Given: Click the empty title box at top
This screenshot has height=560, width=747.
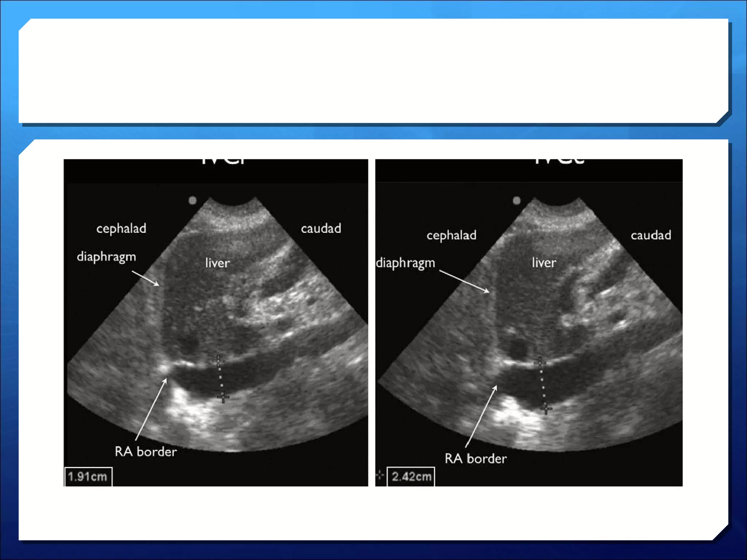Looking at the screenshot, I should click(x=373, y=71).
